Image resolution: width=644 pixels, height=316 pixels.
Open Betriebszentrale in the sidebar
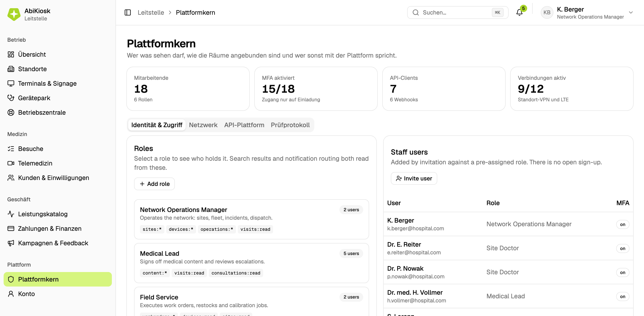click(58, 112)
